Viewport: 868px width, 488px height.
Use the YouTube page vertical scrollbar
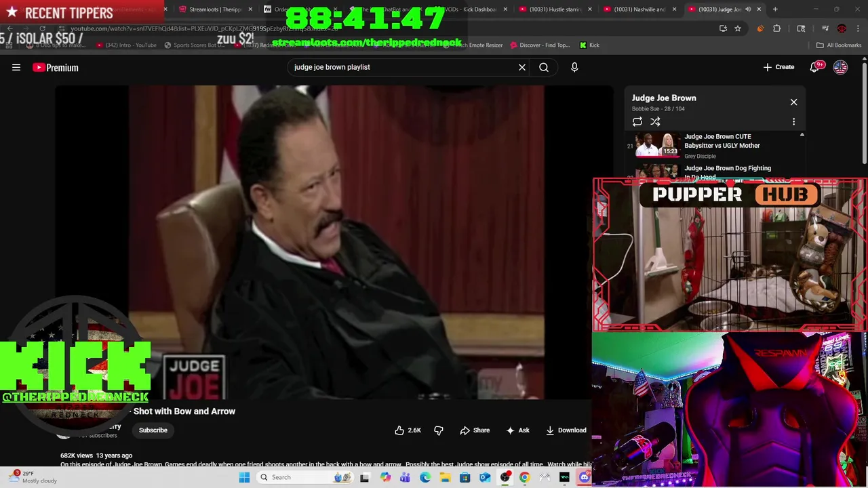click(x=865, y=112)
